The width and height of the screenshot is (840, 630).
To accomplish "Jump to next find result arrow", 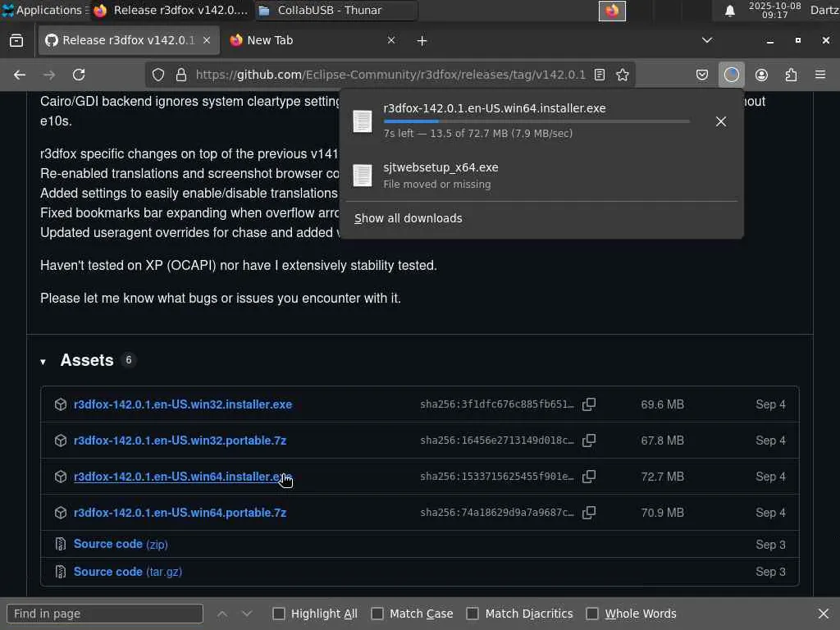I will [x=246, y=614].
